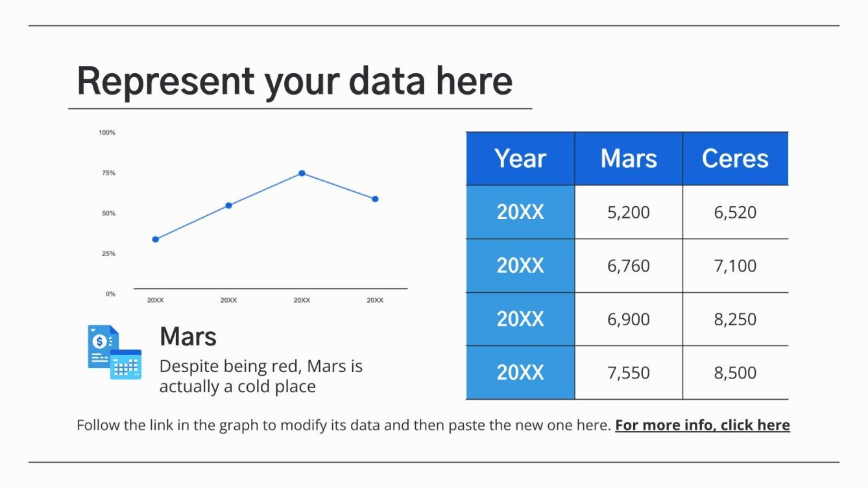Screen dimensions: 868x488
Task: Click the table cell containing 7,550
Action: tap(629, 373)
